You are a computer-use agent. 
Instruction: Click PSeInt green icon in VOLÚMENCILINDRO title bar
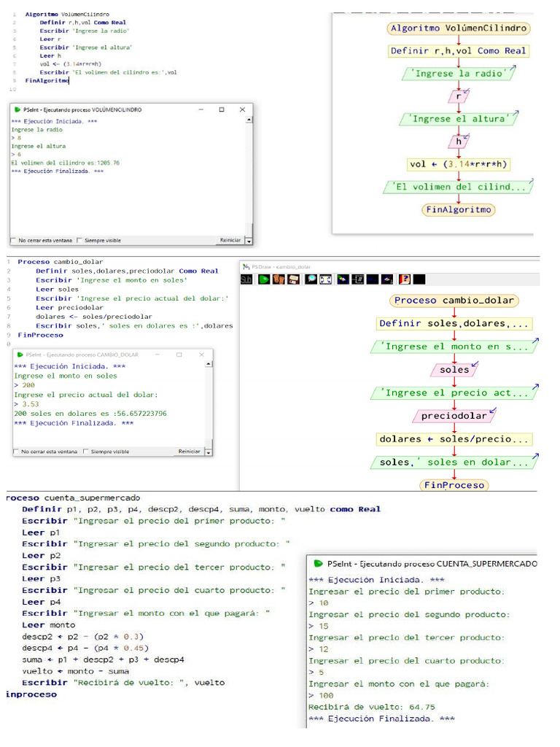click(x=17, y=109)
